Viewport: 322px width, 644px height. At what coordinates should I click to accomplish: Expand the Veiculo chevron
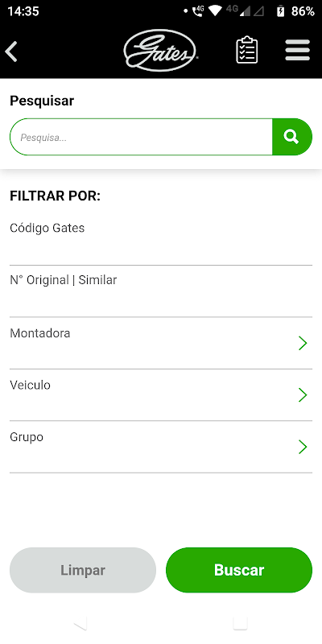point(303,394)
